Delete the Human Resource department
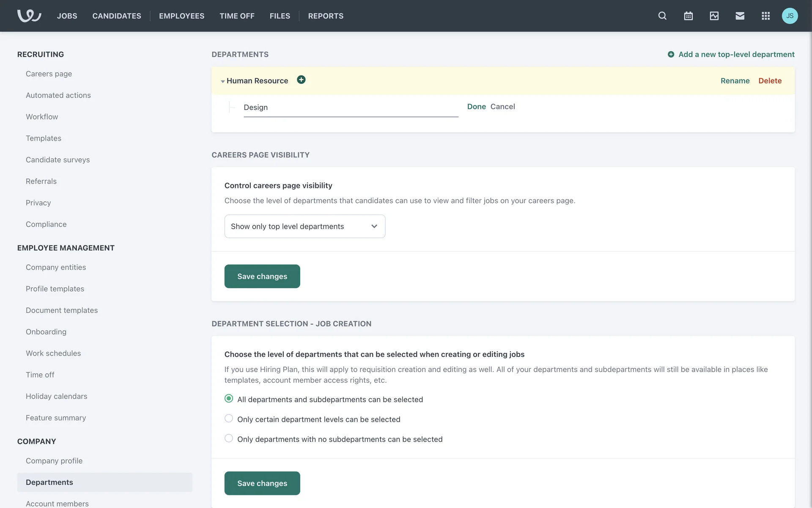The image size is (812, 508). pyautogui.click(x=770, y=80)
